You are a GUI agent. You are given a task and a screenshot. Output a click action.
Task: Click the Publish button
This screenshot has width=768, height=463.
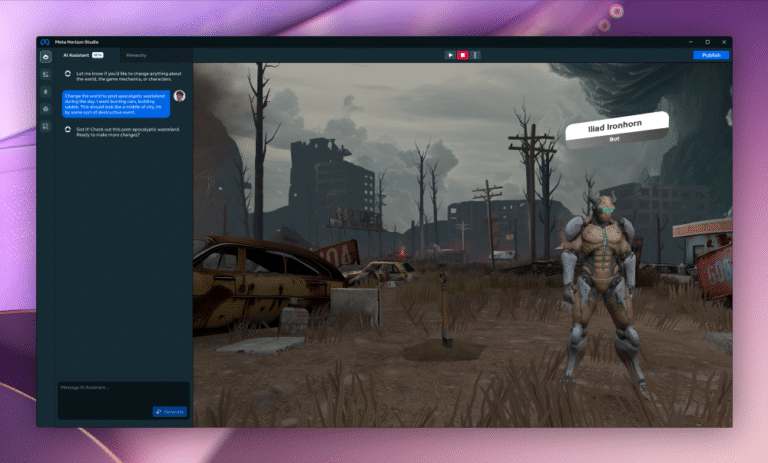(711, 55)
